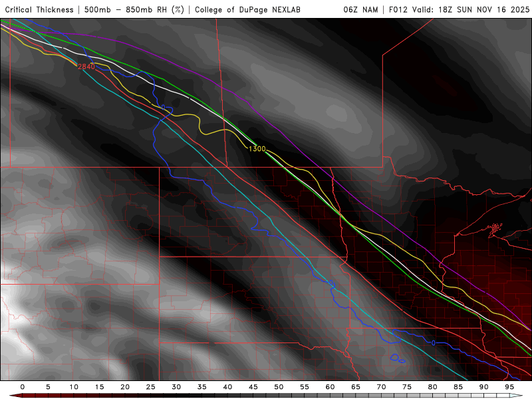Click the colorbar label '70'
Viewport: 532px width, 399px height.
coord(381,387)
